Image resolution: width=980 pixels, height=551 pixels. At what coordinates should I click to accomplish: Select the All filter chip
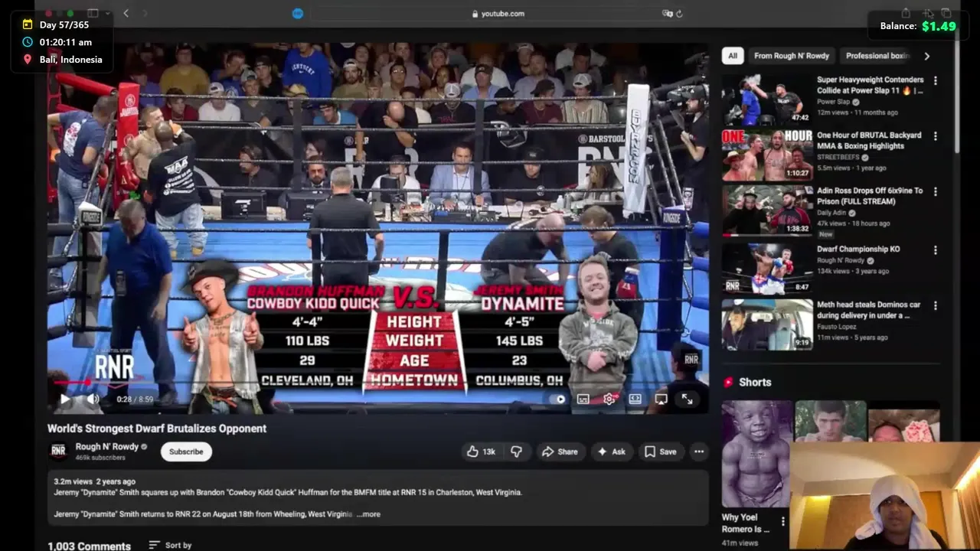[x=733, y=56]
